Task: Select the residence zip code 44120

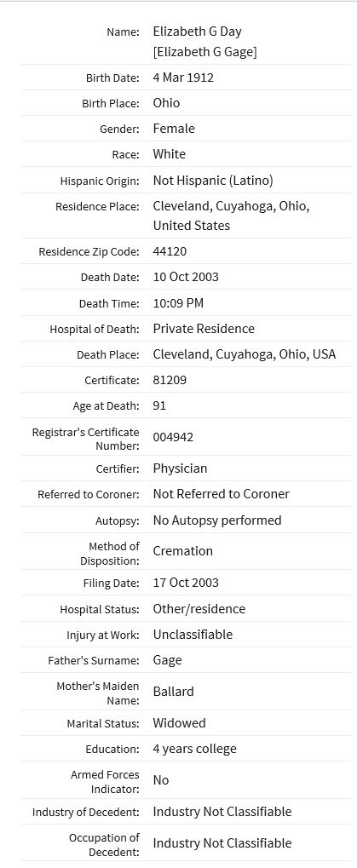Action: (170, 251)
